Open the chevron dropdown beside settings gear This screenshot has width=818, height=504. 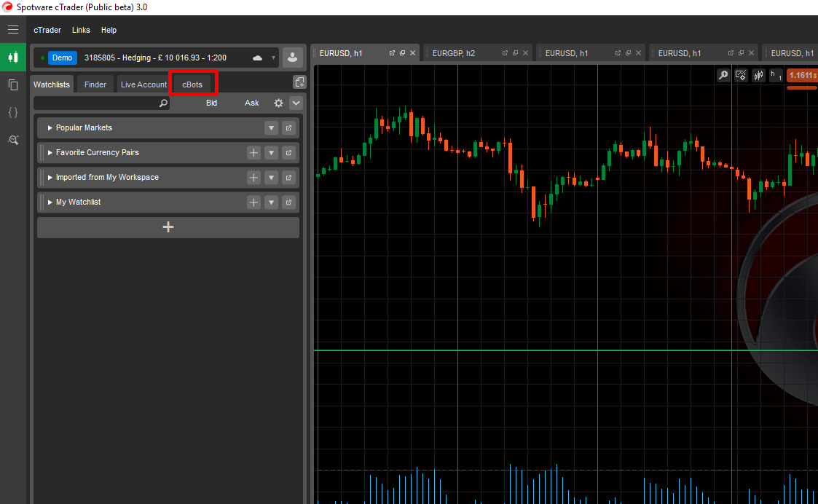click(x=296, y=103)
